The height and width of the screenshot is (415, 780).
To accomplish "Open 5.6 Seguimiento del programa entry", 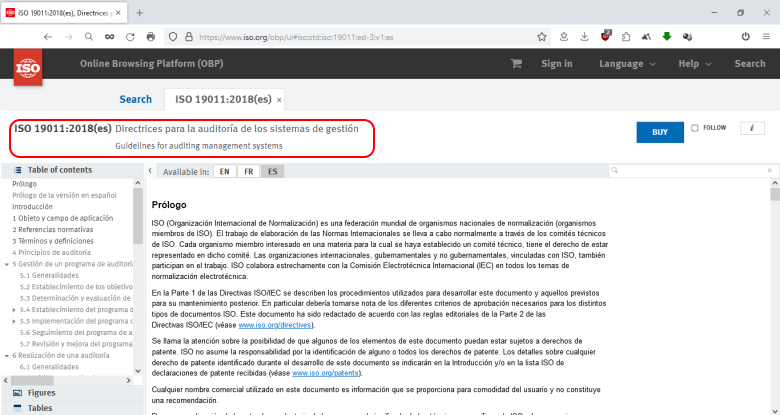I will coord(76,332).
